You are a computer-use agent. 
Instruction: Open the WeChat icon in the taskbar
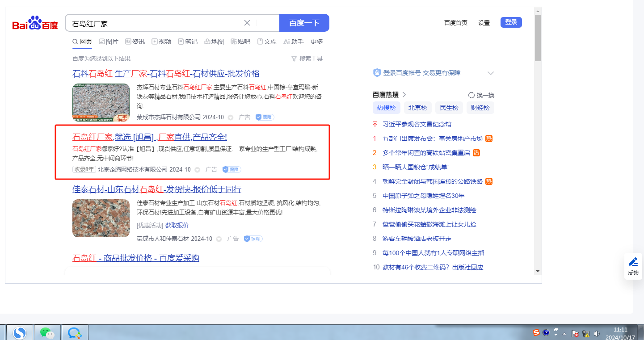[47, 332]
